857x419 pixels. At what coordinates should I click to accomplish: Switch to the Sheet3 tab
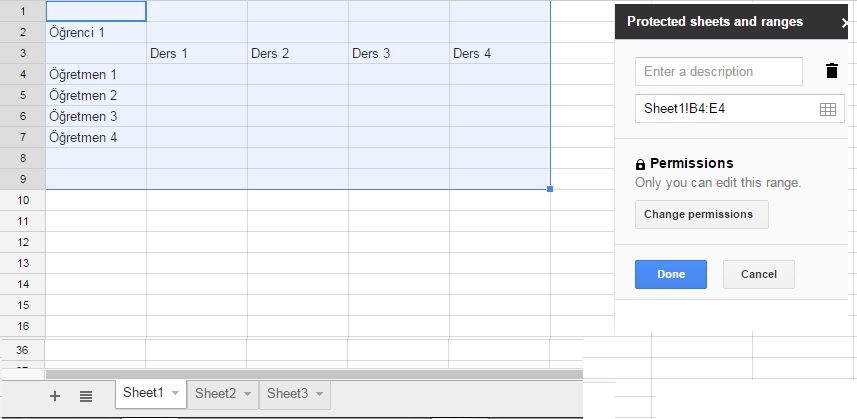coord(287,393)
